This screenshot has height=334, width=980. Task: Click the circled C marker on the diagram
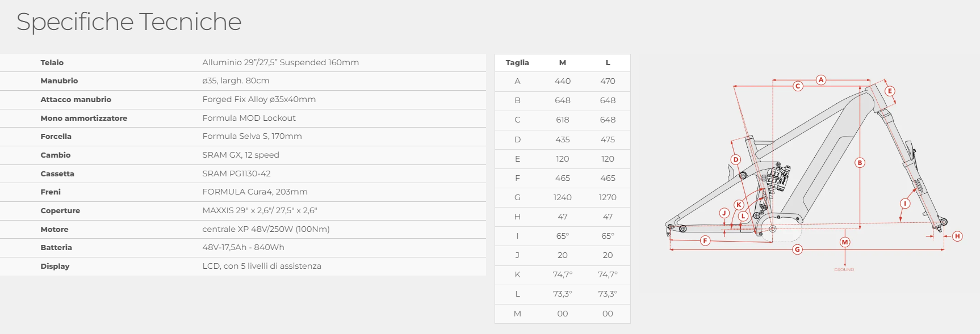(x=798, y=86)
